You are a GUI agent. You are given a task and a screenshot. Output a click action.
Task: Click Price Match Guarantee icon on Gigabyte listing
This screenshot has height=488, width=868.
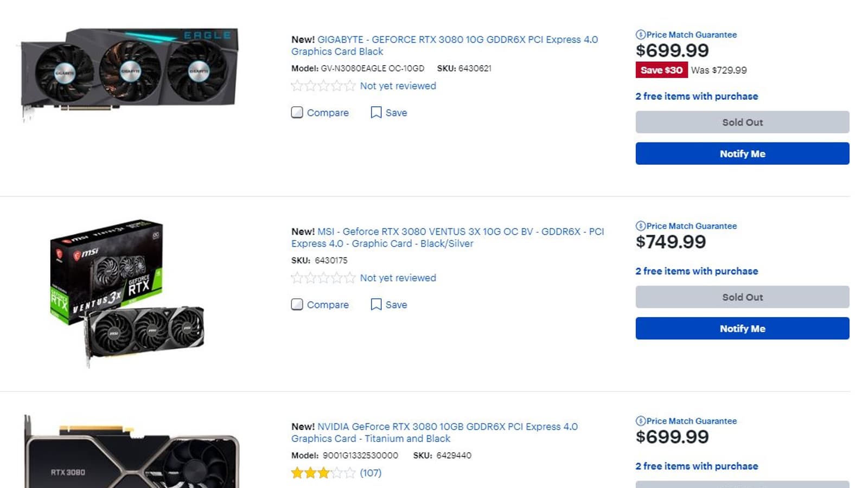[641, 35]
